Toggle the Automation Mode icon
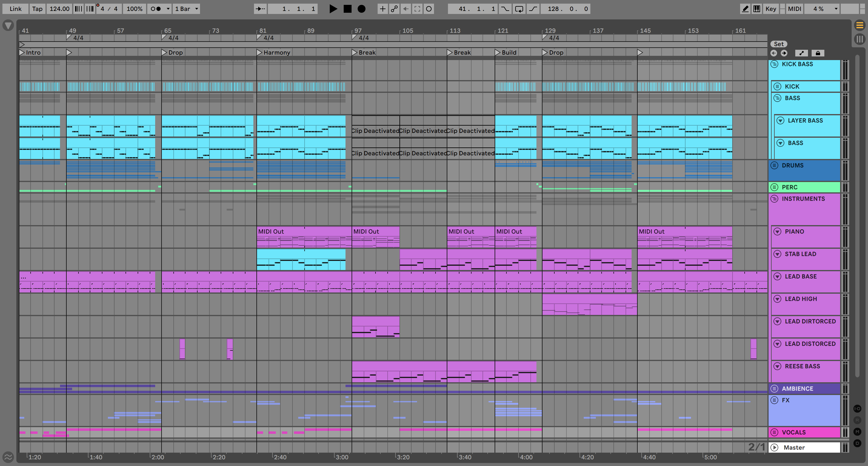 [802, 53]
